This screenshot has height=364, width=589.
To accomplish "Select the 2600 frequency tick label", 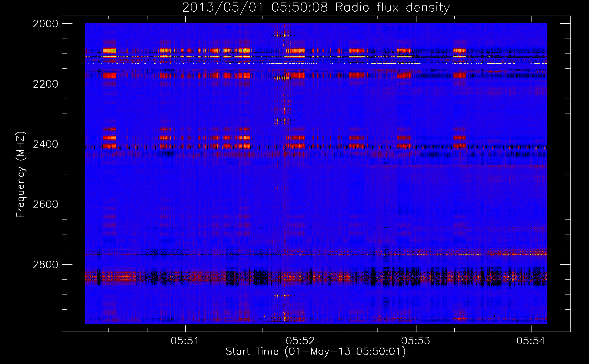I will pos(46,204).
